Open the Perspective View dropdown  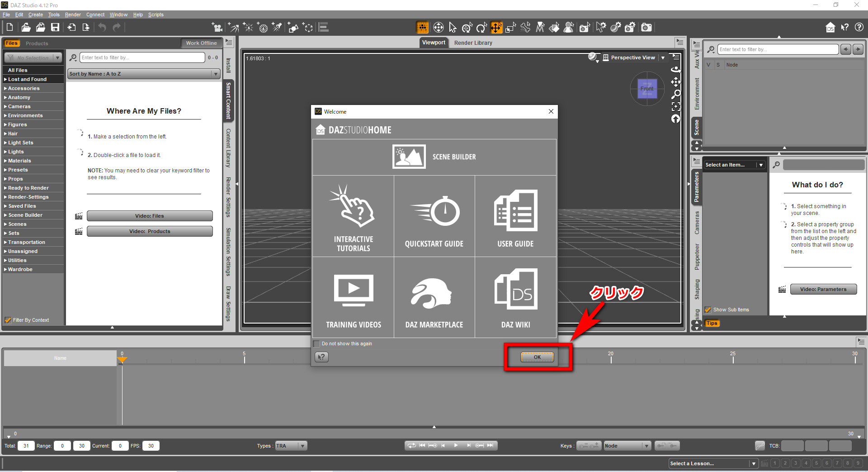(663, 57)
